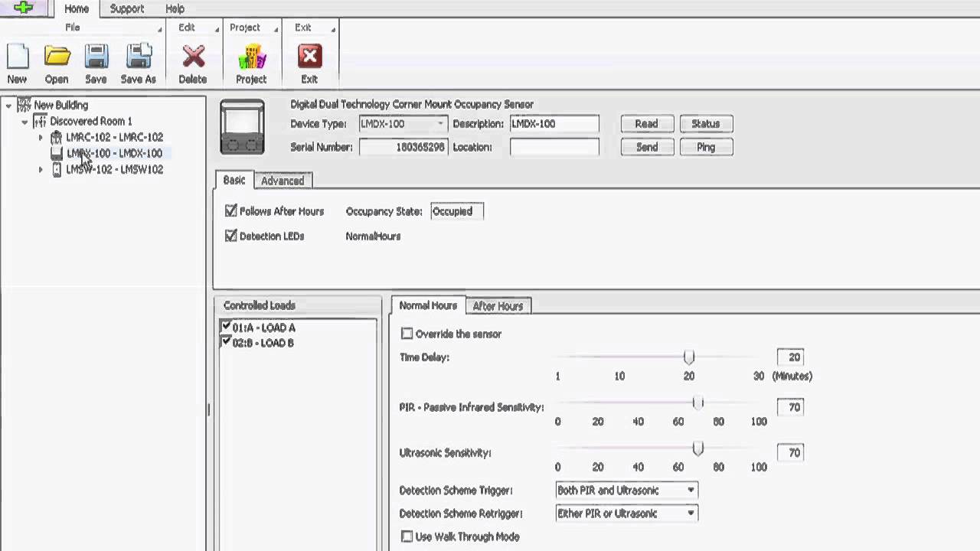Select the Discovered Room 1 label
The height and width of the screenshot is (551, 980).
(90, 121)
